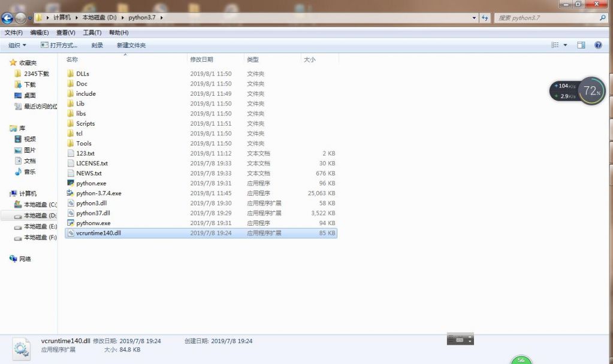Open the 组织 dropdown menu
613x364 pixels.
pos(17,45)
